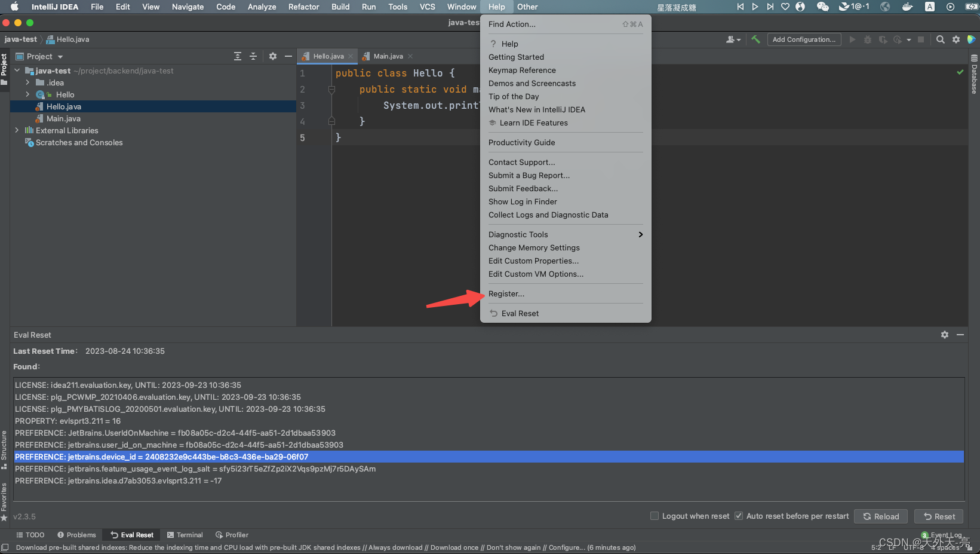Click the Stop square icon in toolbar
This screenshot has height=554, width=980.
[921, 39]
